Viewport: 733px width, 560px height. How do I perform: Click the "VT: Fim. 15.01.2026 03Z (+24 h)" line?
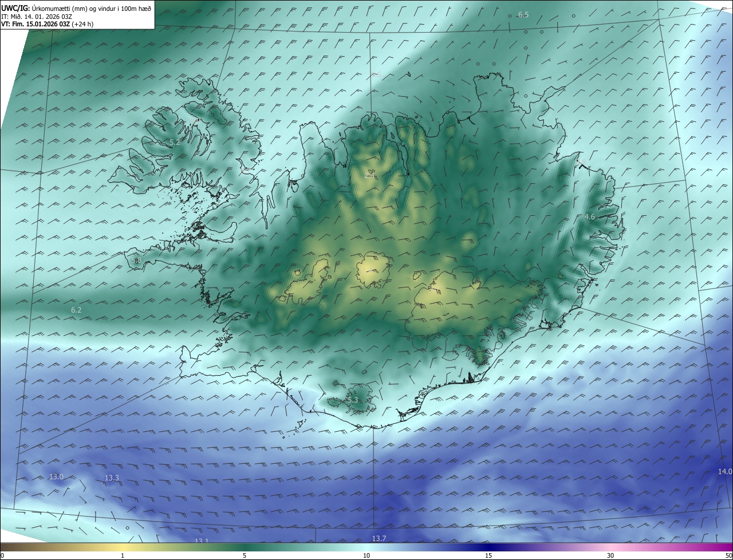pyautogui.click(x=48, y=24)
